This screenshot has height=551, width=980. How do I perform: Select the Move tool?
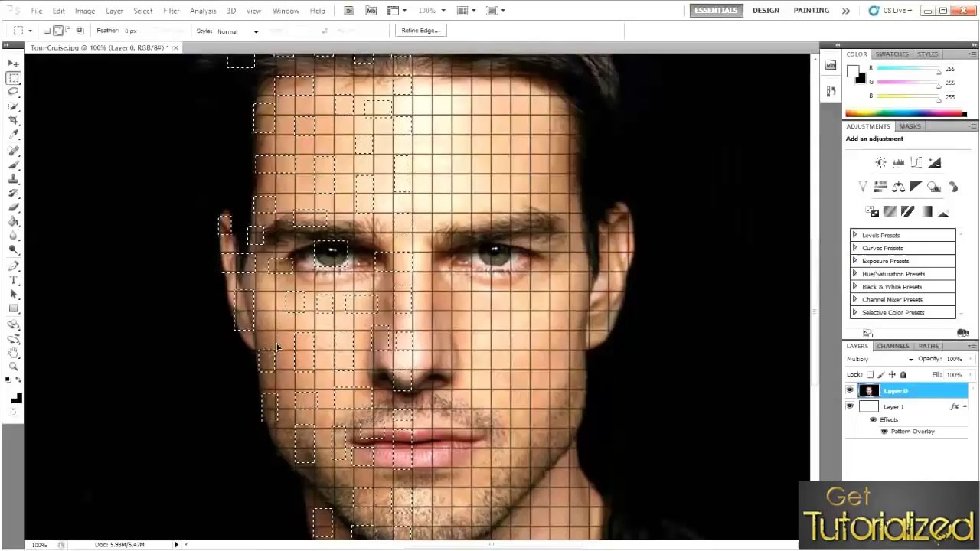tap(14, 64)
